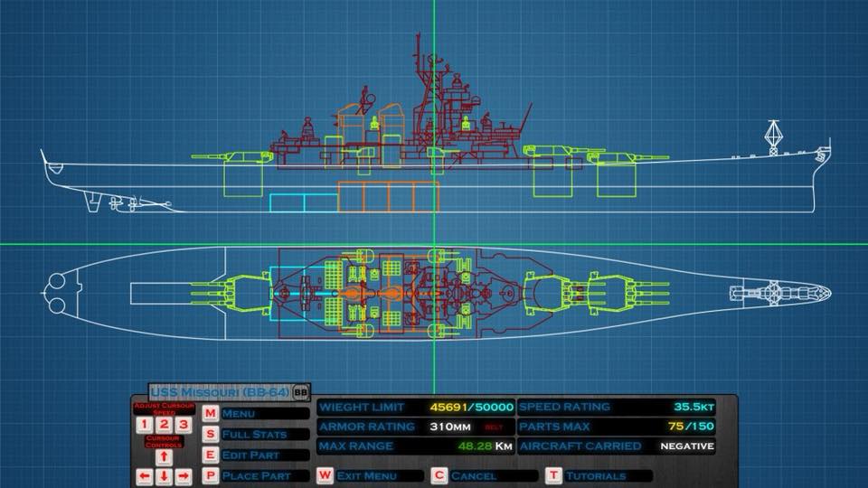Screen dimensions: 868x488
Task: Click the Wieght Limit label
Action: pos(362,408)
